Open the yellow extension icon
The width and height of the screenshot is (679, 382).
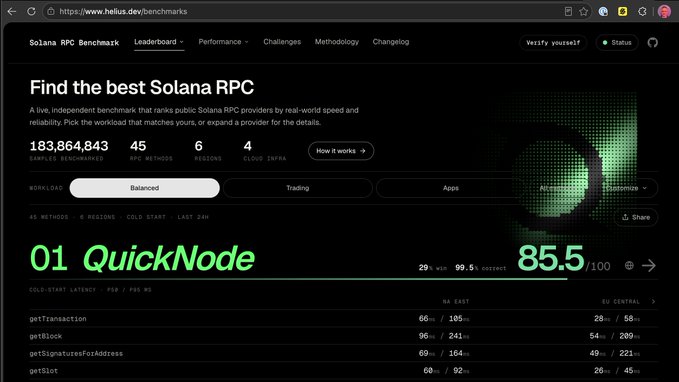[x=623, y=12]
